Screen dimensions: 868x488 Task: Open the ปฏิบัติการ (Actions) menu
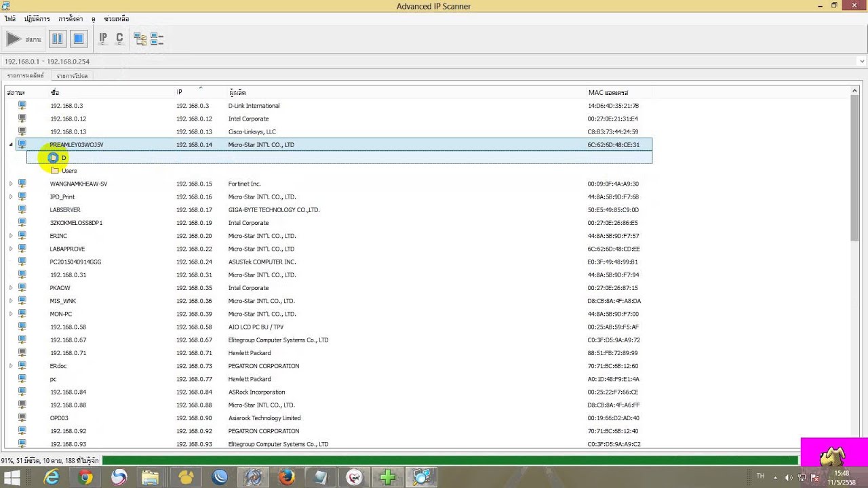tap(37, 19)
